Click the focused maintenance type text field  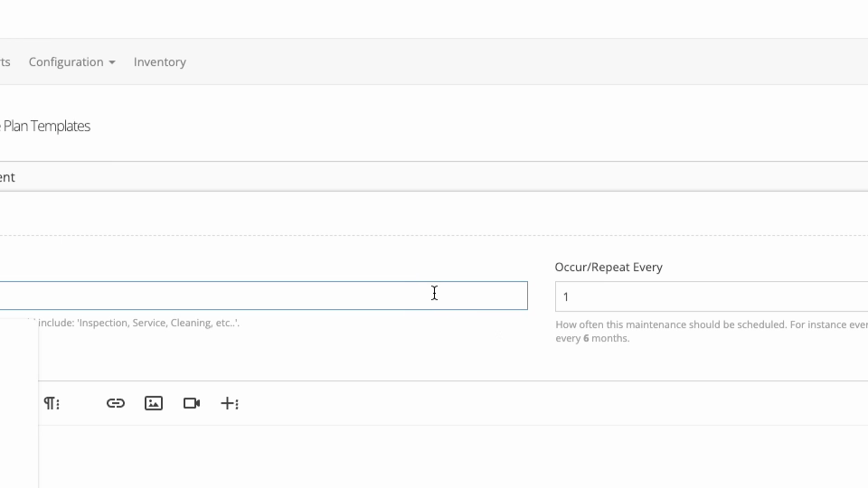[x=263, y=296]
